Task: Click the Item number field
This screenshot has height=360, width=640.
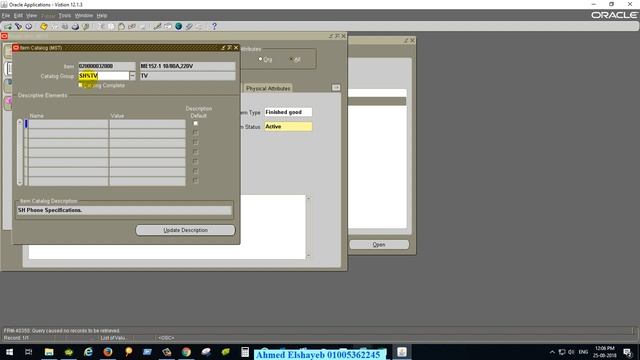Action: click(x=107, y=66)
